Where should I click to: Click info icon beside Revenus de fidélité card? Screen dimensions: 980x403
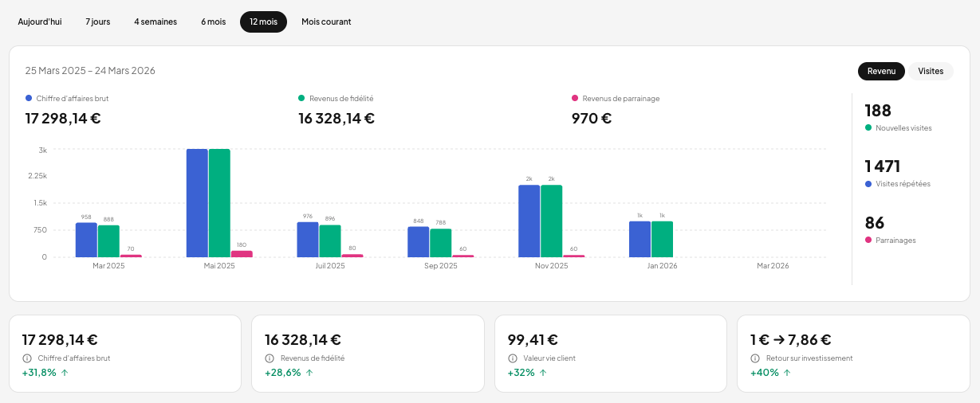(x=269, y=358)
